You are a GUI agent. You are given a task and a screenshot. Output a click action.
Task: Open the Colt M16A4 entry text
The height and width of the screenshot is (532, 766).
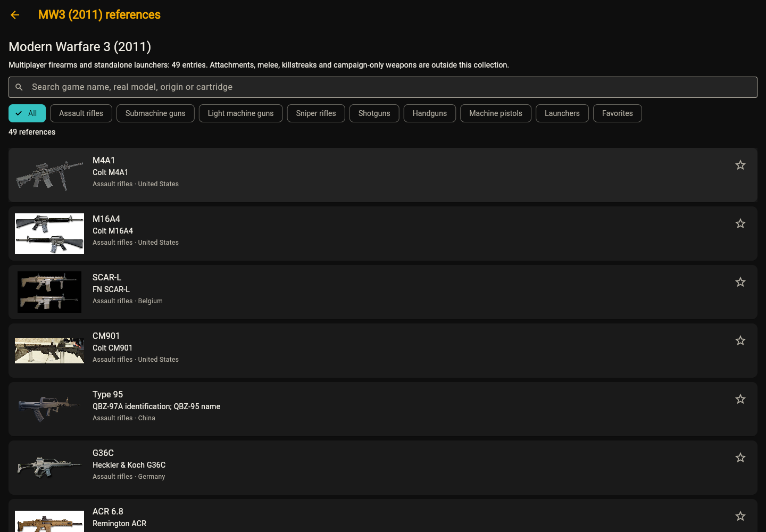pos(113,231)
